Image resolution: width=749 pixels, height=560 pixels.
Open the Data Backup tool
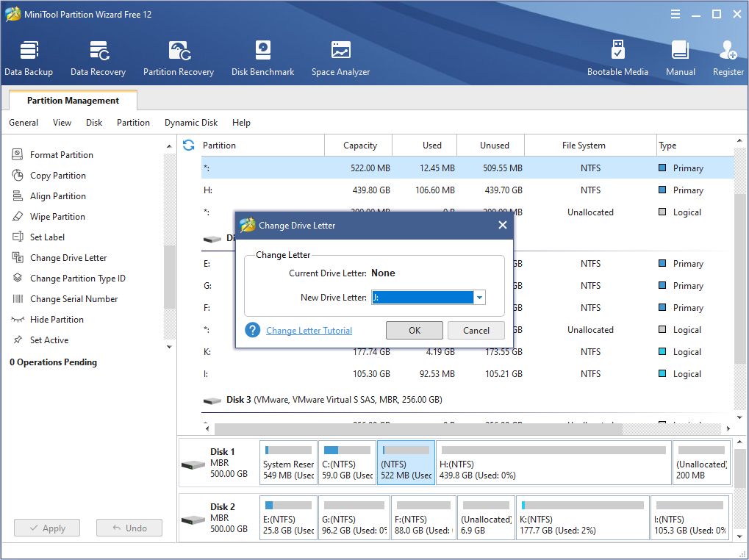tap(29, 59)
